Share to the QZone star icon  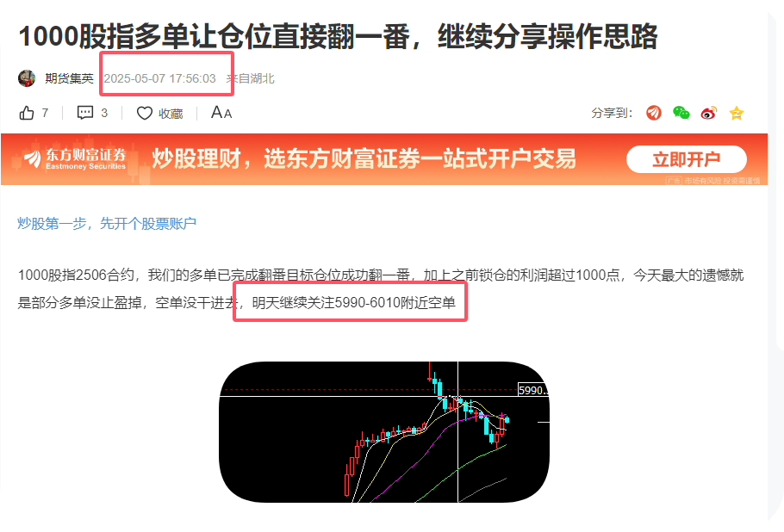coord(736,113)
